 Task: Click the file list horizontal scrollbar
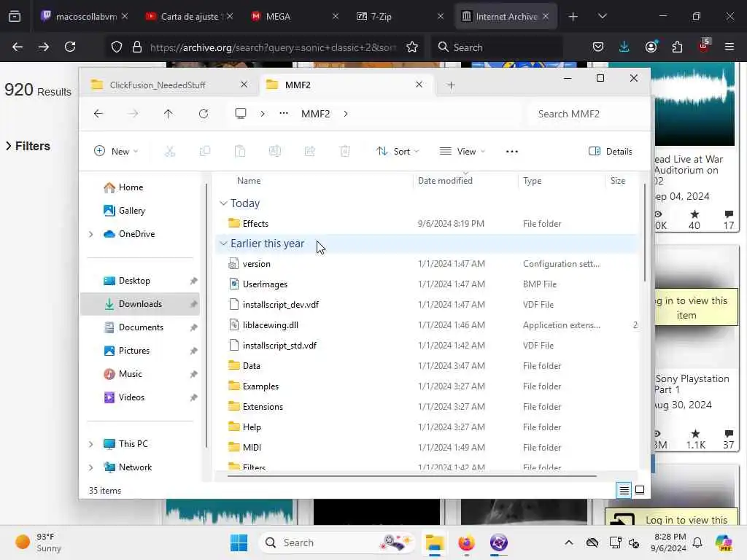pyautogui.click(x=412, y=475)
